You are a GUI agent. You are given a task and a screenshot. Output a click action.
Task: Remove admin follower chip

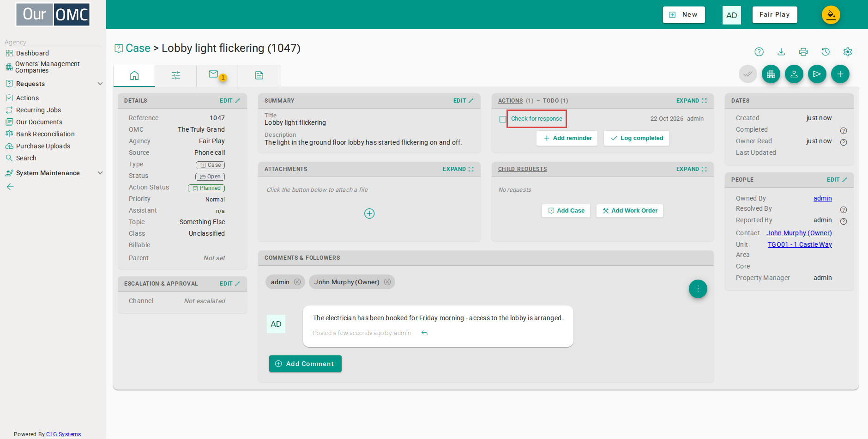click(297, 282)
